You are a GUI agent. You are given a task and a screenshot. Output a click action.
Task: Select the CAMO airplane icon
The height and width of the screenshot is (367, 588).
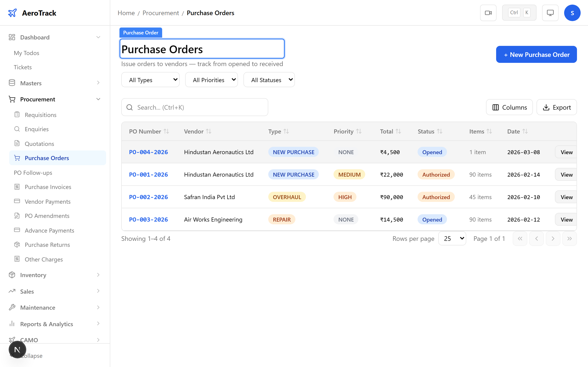(12, 340)
